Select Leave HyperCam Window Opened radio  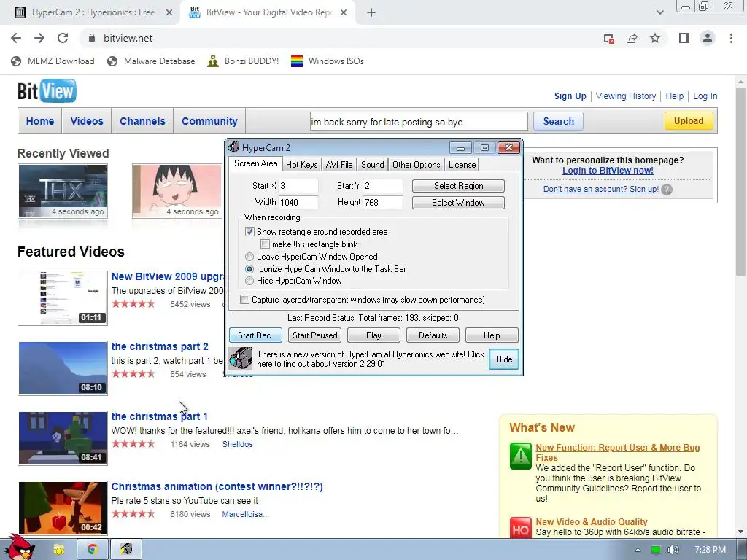point(249,257)
